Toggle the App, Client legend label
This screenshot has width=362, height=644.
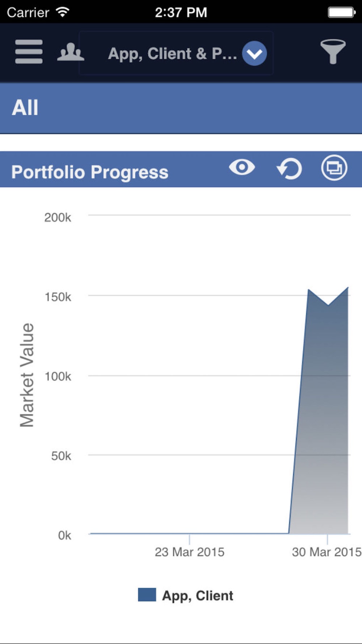point(198,595)
